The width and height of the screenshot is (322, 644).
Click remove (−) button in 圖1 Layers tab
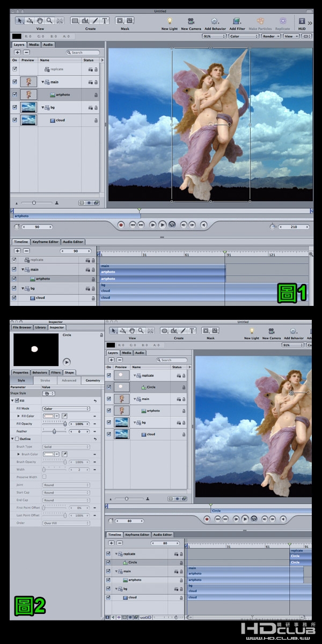coord(26,53)
